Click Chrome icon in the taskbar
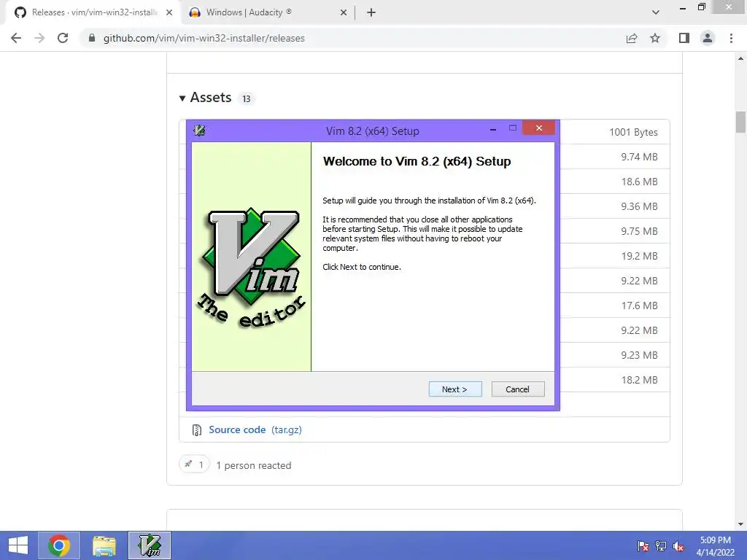The image size is (747, 560). [x=58, y=545]
